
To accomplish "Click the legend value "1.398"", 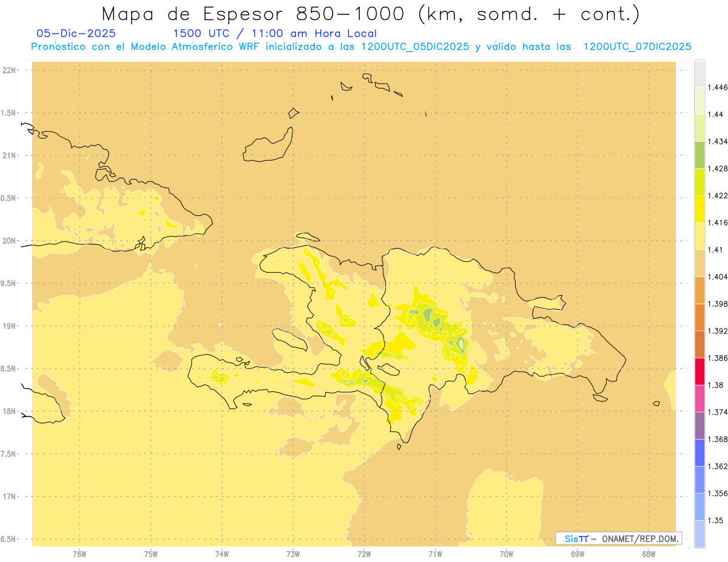I will click(718, 304).
